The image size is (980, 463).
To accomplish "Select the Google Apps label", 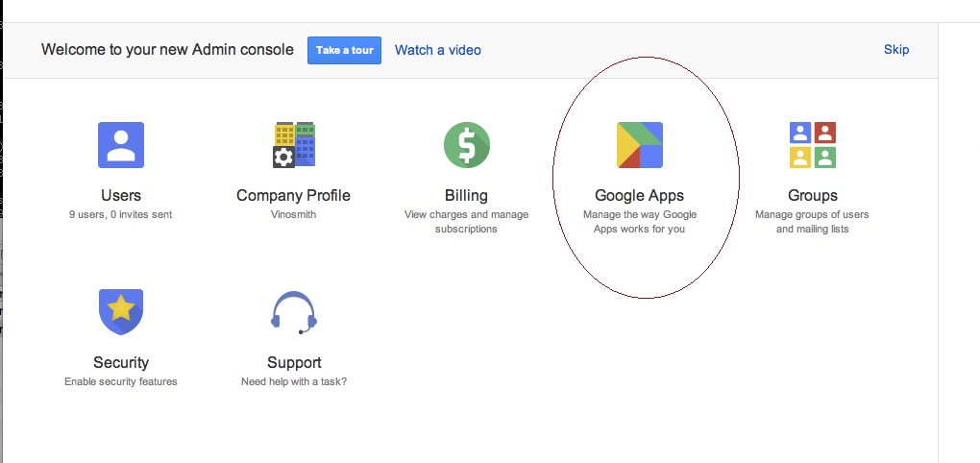I will (639, 196).
